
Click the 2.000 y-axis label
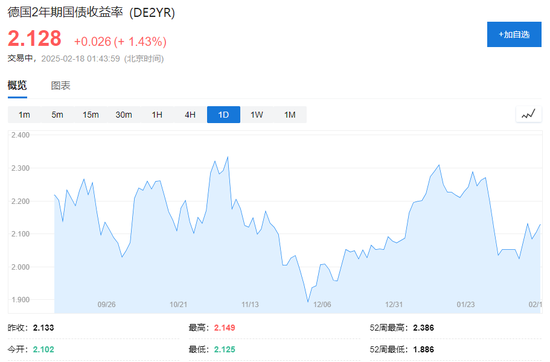20,267
